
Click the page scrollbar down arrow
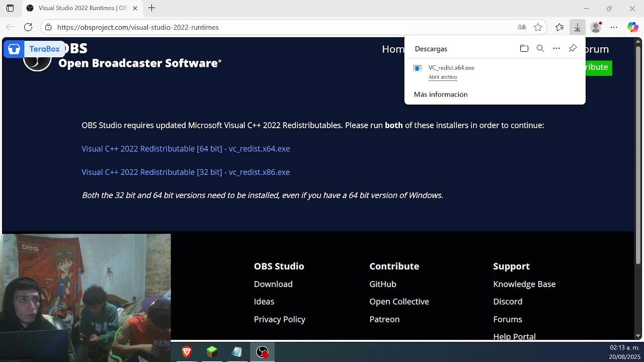tap(638, 336)
